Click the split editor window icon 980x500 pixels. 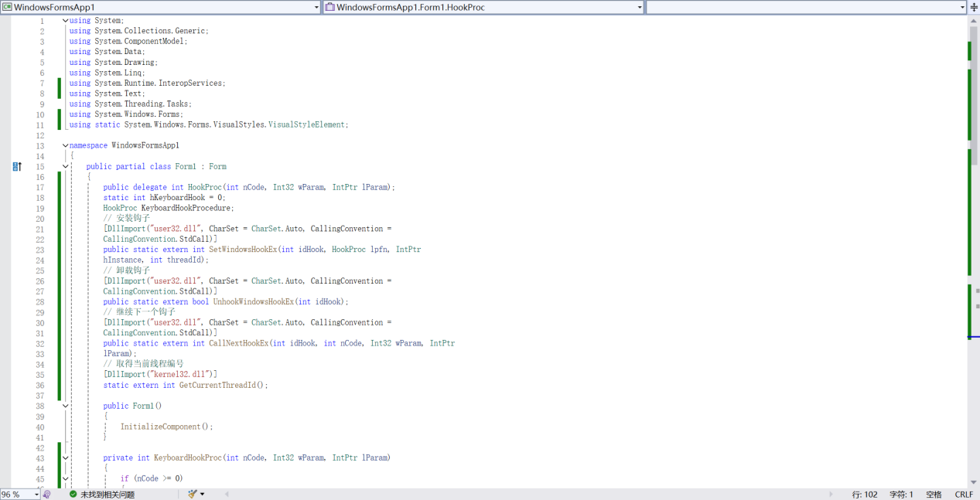(974, 7)
